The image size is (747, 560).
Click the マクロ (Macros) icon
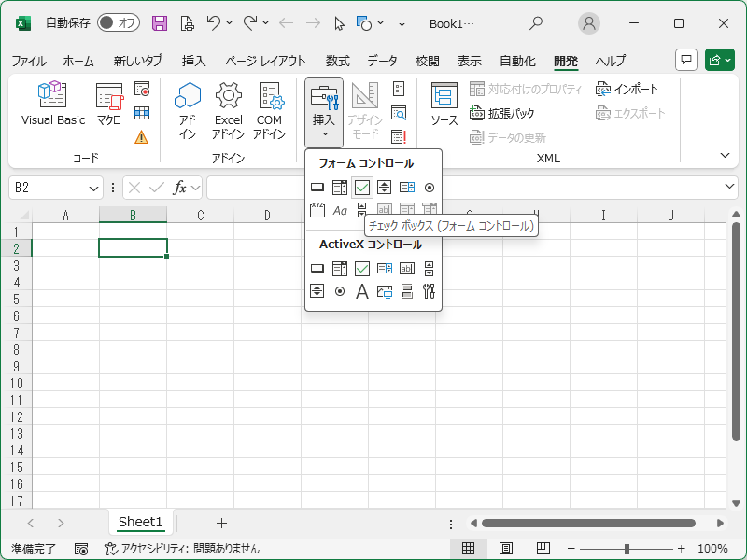pos(109,104)
